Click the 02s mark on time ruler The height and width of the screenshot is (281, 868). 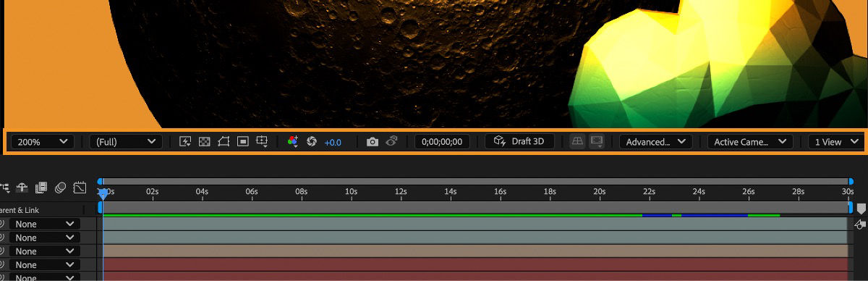click(x=153, y=191)
